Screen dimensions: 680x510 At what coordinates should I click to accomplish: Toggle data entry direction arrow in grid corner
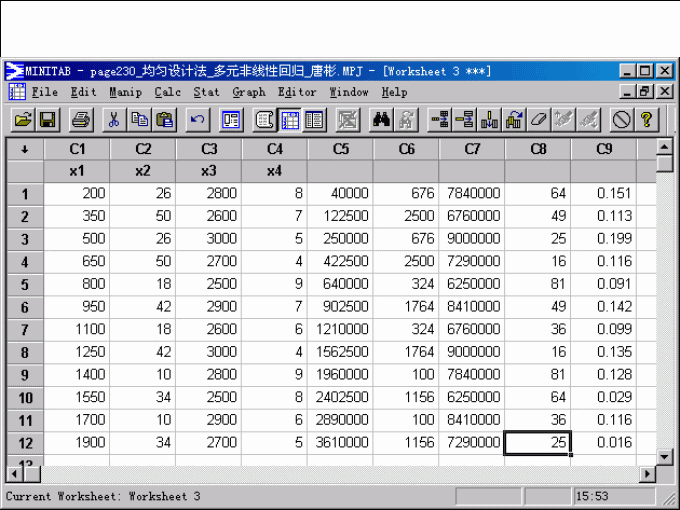[24, 149]
